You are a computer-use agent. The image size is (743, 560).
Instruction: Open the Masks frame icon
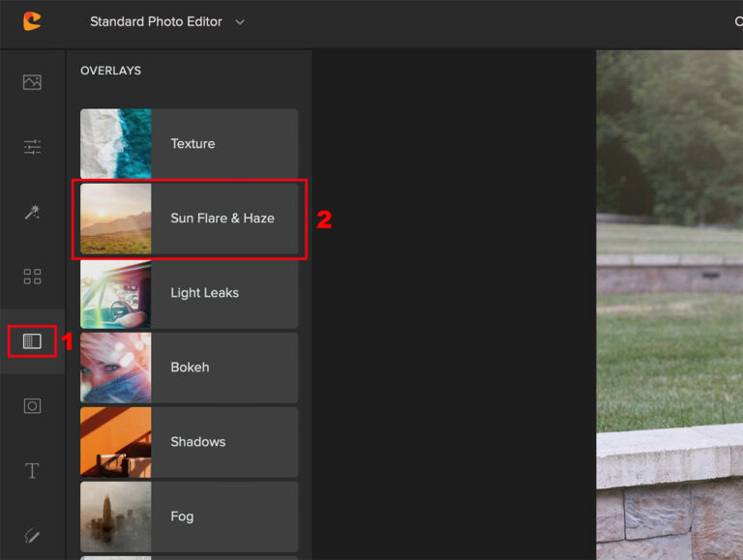tap(32, 406)
